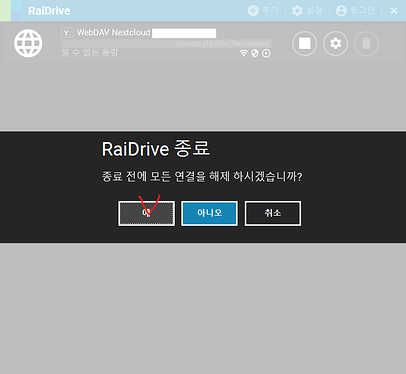Click the 아니오 (No) button
The image size is (406, 374).
[x=209, y=213]
